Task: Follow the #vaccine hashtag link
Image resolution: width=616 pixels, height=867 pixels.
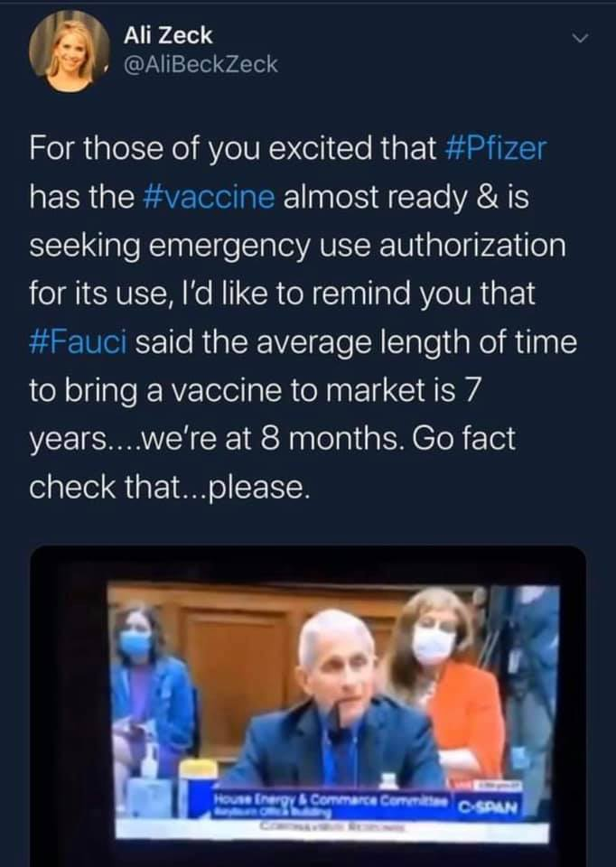Action: click(209, 197)
